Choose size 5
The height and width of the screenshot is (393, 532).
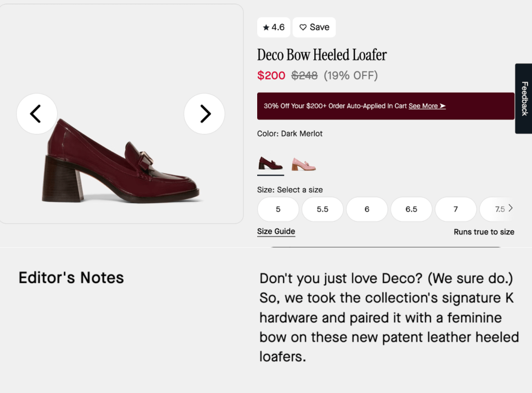278,209
